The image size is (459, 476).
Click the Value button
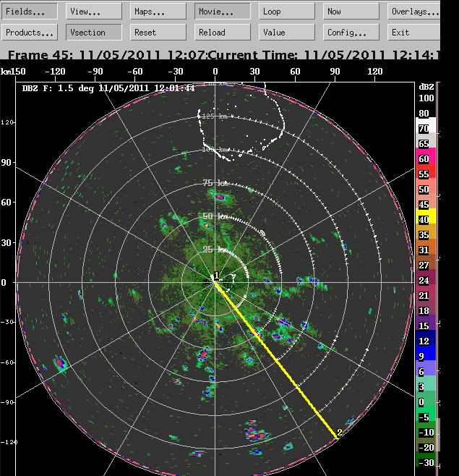[x=287, y=32]
